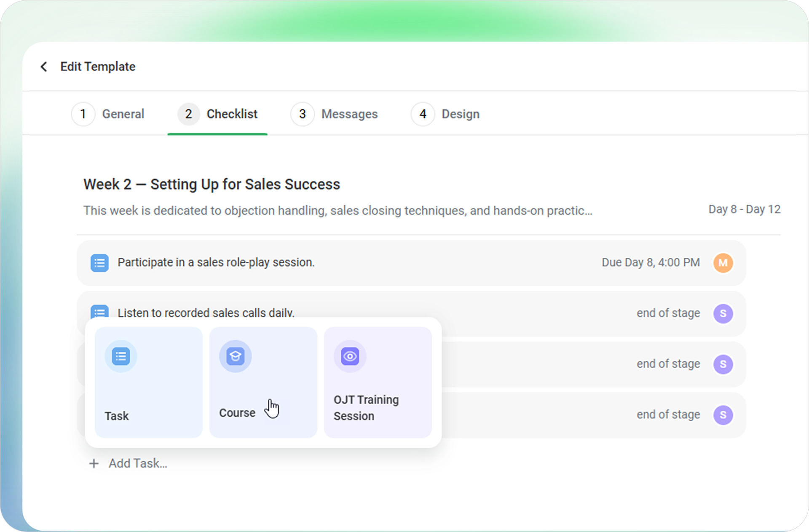Click Due Day 8, 4:00 PM label
The width and height of the screenshot is (809, 532).
click(x=650, y=262)
